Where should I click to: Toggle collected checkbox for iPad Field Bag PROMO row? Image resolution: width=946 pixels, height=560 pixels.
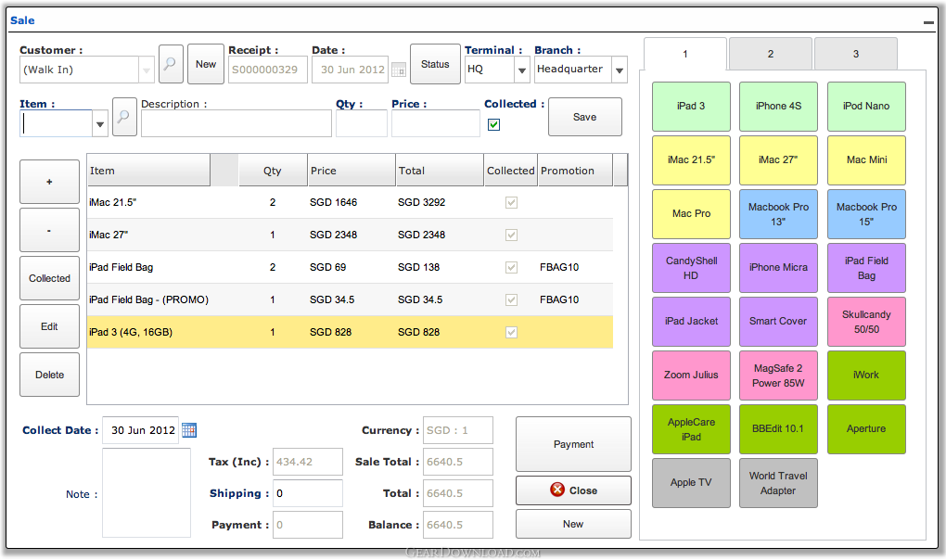(x=511, y=299)
